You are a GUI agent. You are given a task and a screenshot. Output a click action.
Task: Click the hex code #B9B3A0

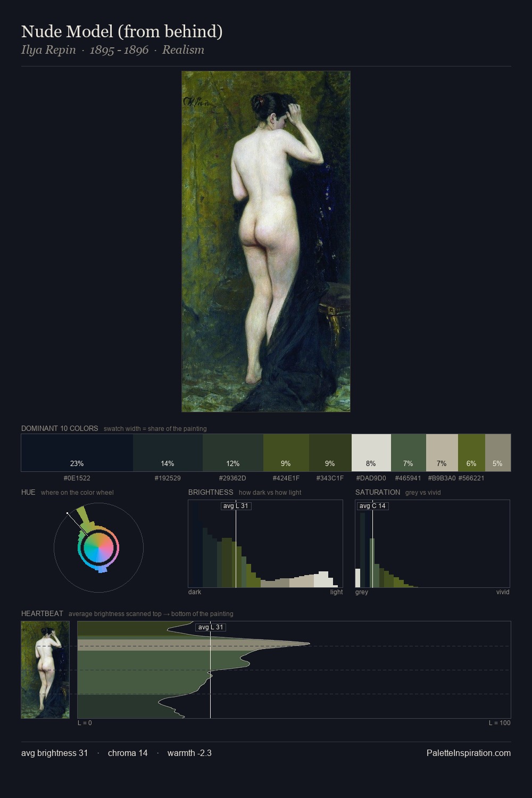pos(442,478)
